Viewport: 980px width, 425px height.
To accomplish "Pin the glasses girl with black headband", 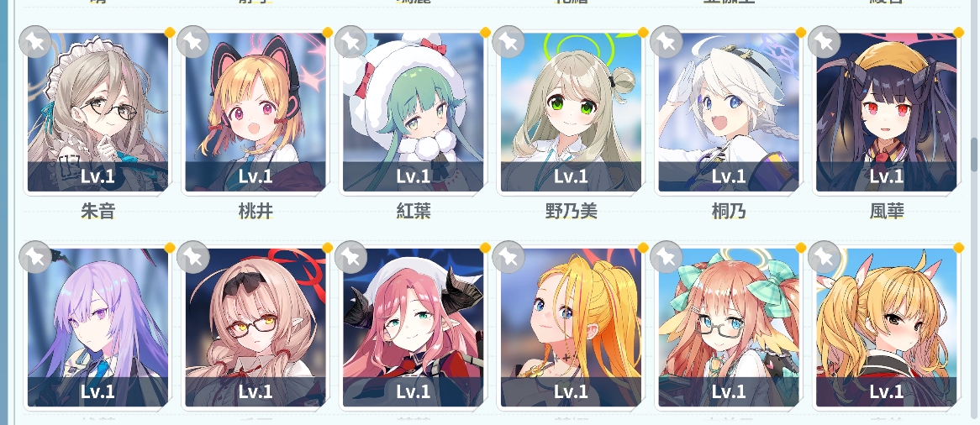I will click(192, 257).
